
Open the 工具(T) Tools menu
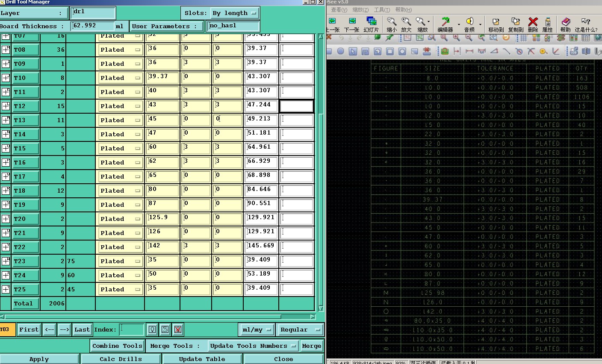[382, 10]
